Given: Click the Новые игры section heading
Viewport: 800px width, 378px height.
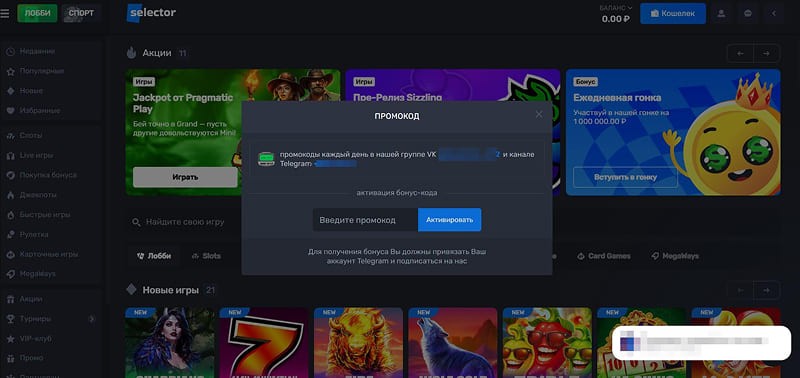Looking at the screenshot, I should pyautogui.click(x=170, y=290).
